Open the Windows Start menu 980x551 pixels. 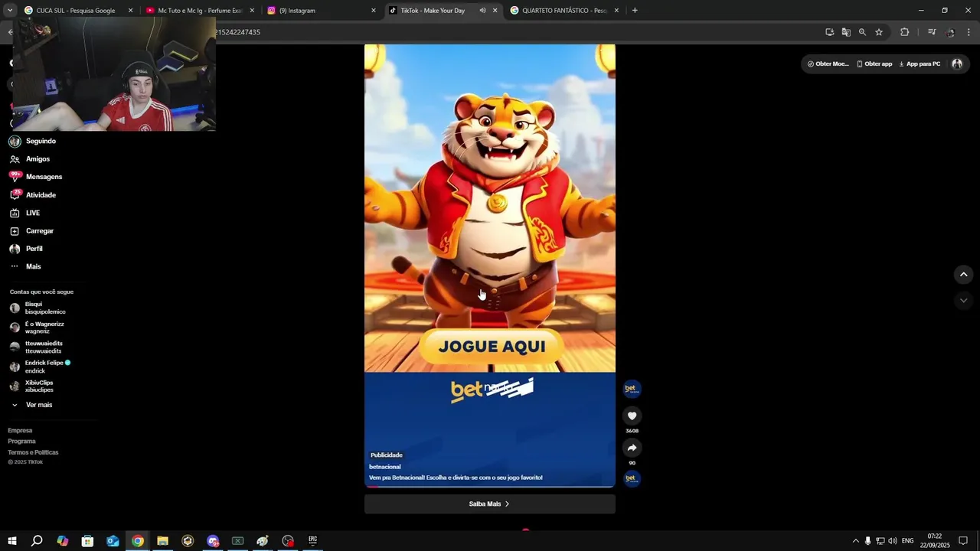(11, 541)
